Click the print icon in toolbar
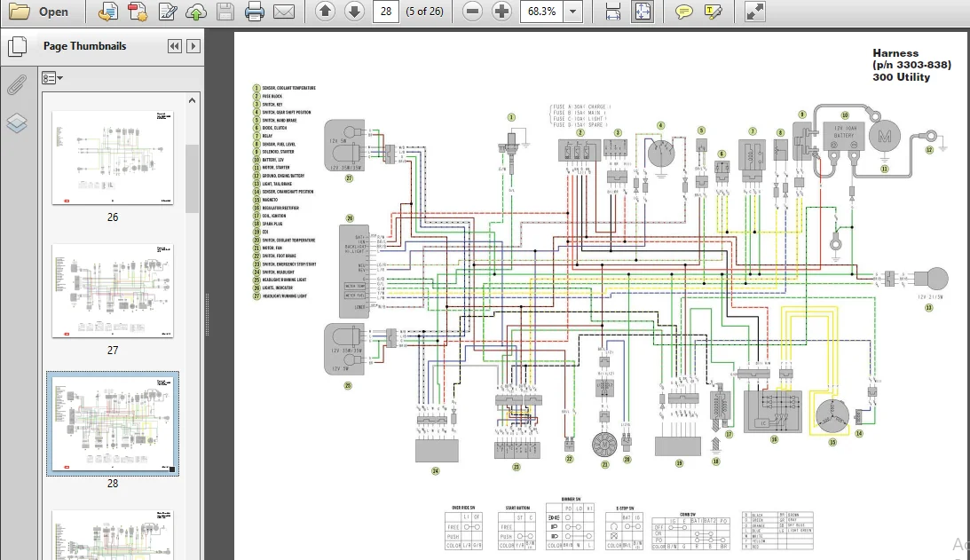Image resolution: width=970 pixels, height=560 pixels. click(x=254, y=12)
